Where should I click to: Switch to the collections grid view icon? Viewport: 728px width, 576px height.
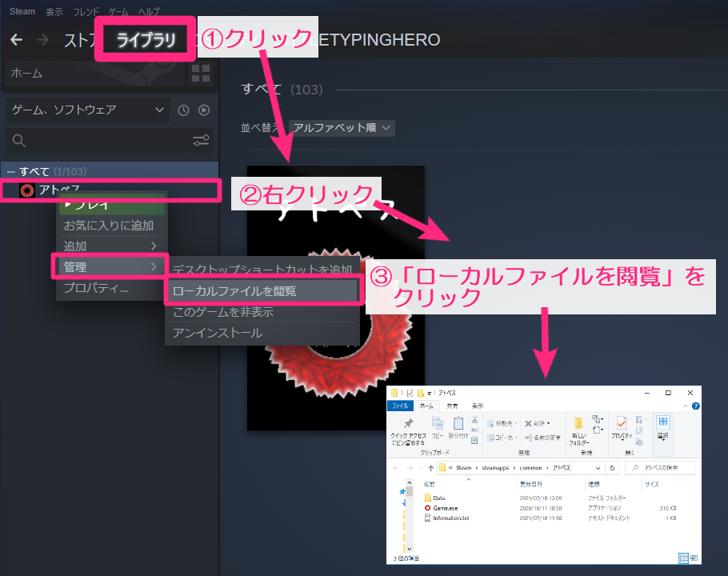coord(200,74)
